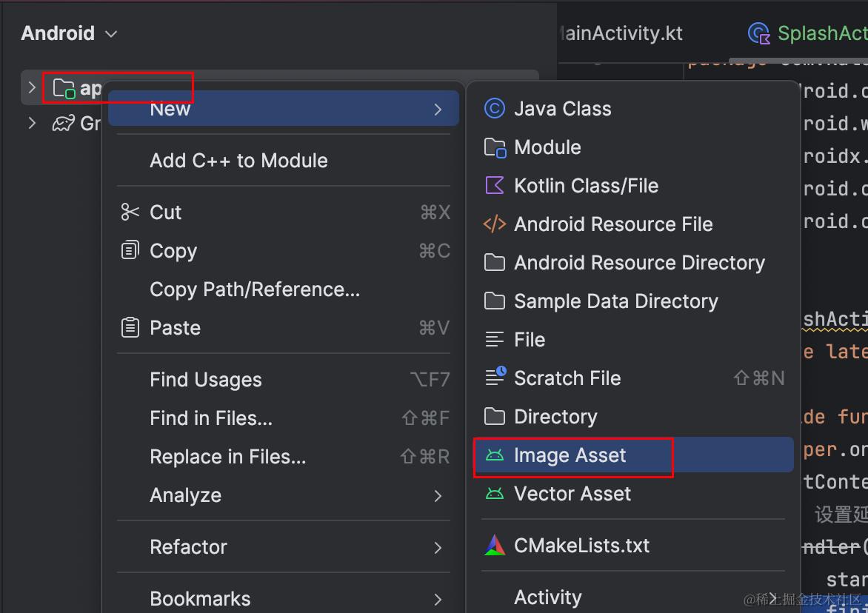Open the Android project view dropdown
The width and height of the screenshot is (868, 613).
tap(69, 33)
